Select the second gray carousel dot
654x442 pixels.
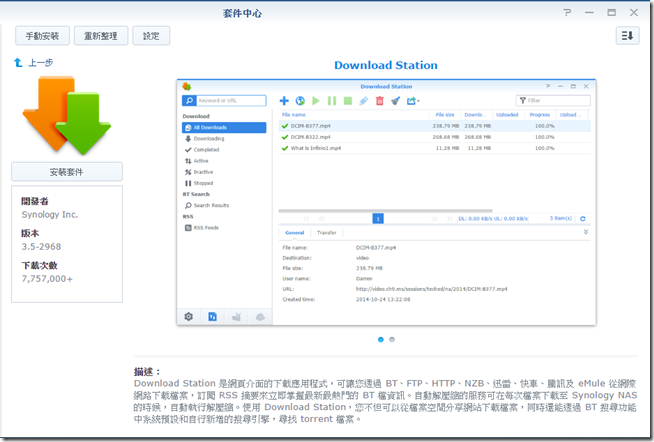(392, 339)
